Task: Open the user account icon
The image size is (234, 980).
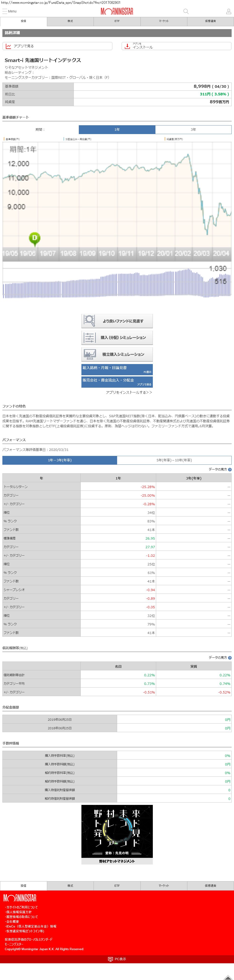Action: click(x=228, y=11)
